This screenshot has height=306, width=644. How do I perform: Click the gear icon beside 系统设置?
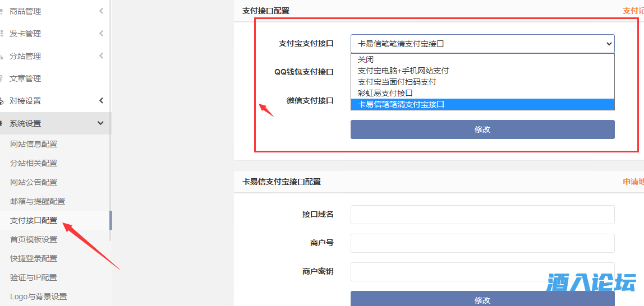click(2, 123)
